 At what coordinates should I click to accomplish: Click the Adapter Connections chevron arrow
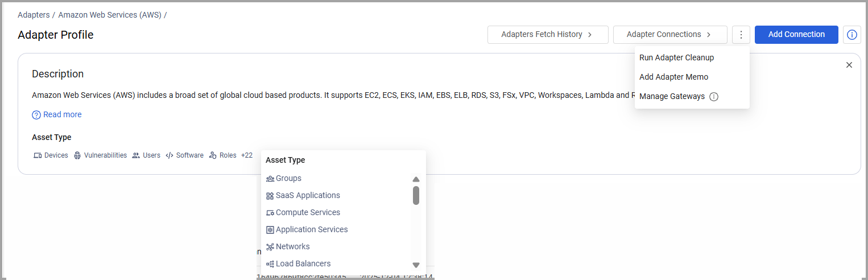click(x=709, y=35)
